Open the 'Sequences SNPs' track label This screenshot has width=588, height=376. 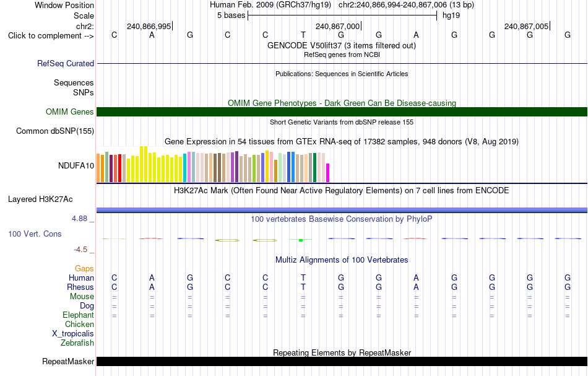point(74,87)
